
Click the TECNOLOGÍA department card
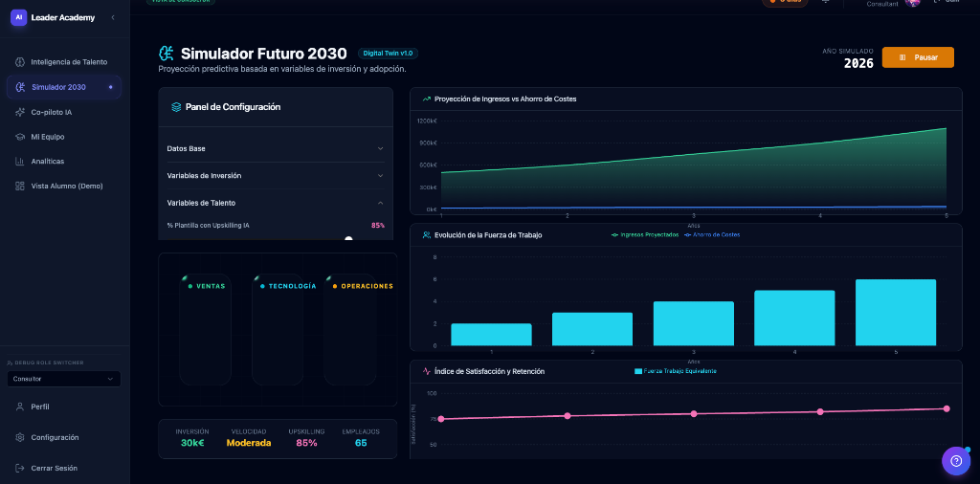[x=278, y=329]
